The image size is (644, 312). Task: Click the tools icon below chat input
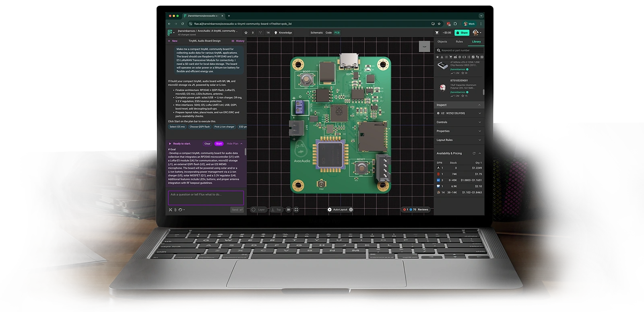(170, 210)
